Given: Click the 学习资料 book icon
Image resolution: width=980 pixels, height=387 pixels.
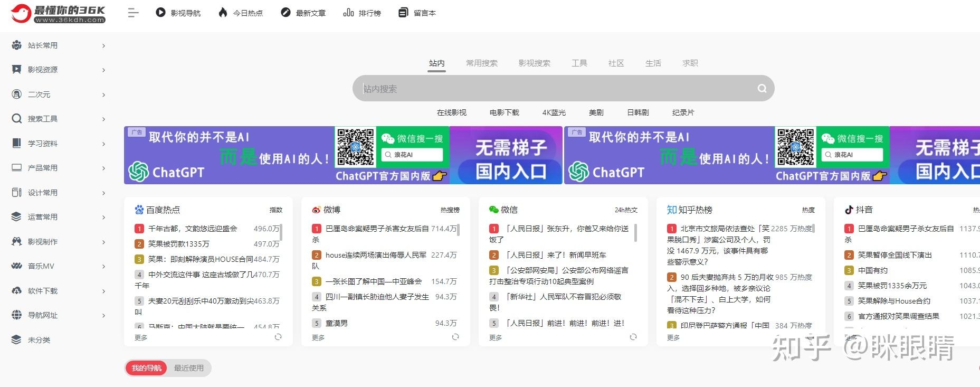Looking at the screenshot, I should (17, 144).
